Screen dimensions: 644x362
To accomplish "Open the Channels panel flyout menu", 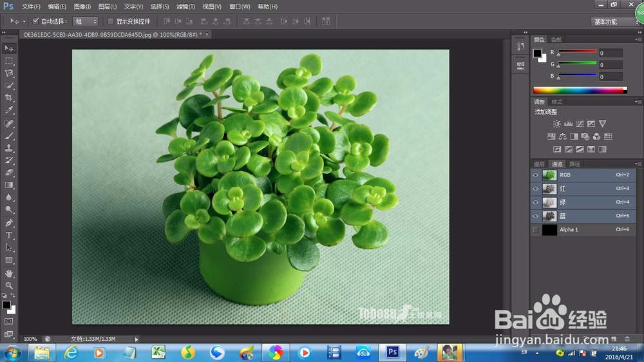I will coord(638,164).
